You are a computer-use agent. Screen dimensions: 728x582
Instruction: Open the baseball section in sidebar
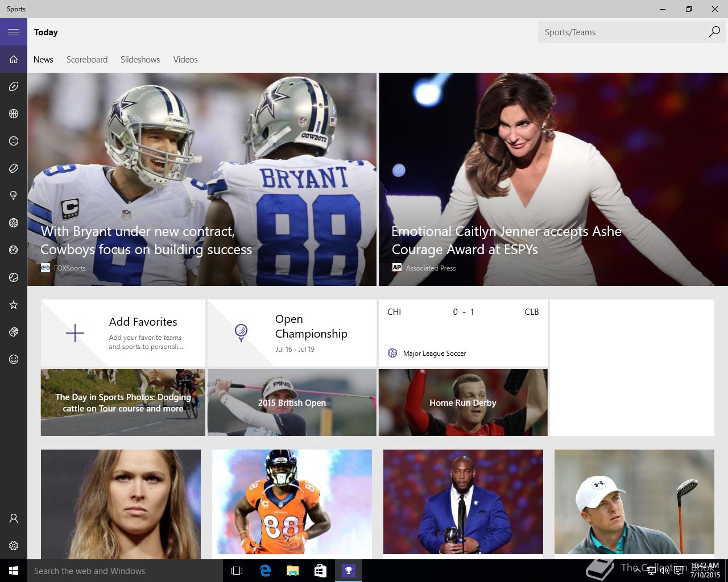point(14,141)
